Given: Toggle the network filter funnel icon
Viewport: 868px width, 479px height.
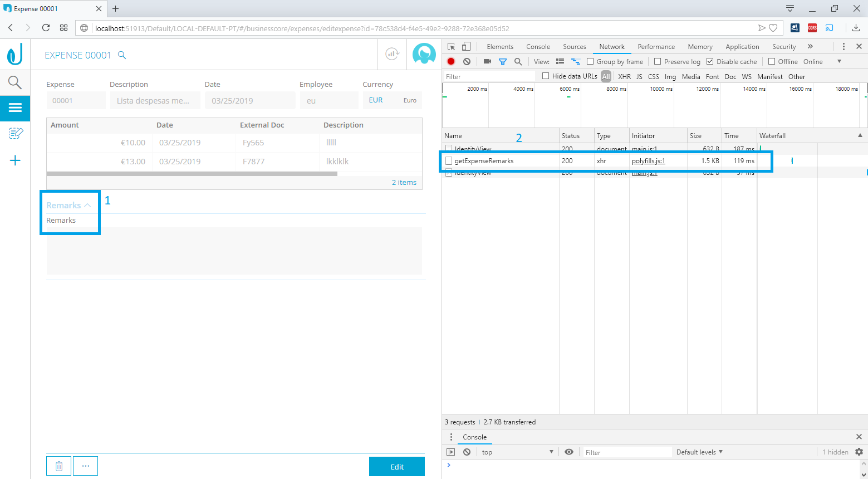Looking at the screenshot, I should (x=503, y=62).
